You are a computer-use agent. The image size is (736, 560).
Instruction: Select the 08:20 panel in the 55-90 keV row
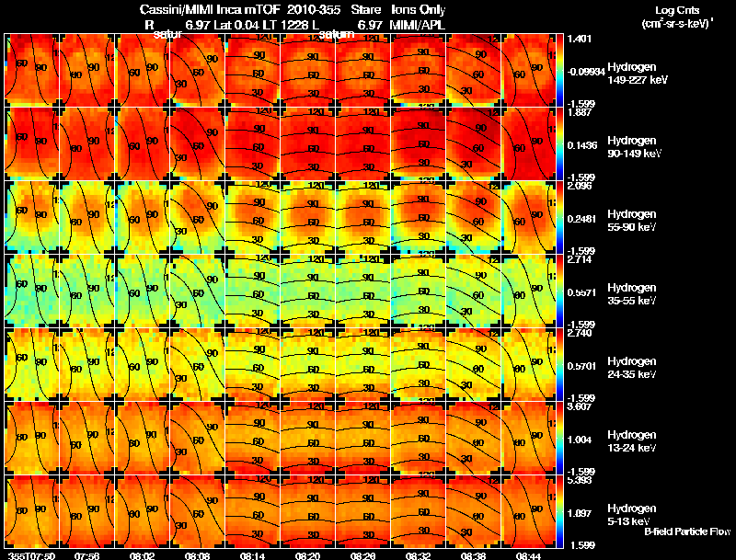pyautogui.click(x=307, y=218)
